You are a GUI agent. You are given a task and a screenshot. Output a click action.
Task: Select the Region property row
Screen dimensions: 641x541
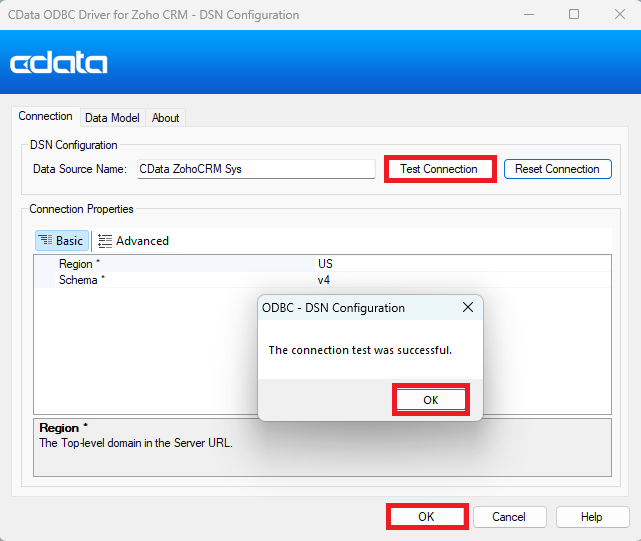(323, 264)
